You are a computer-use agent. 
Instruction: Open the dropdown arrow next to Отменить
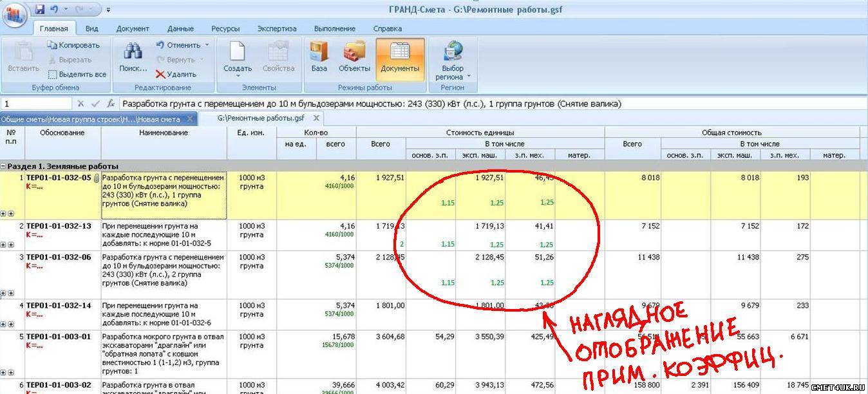[x=207, y=45]
